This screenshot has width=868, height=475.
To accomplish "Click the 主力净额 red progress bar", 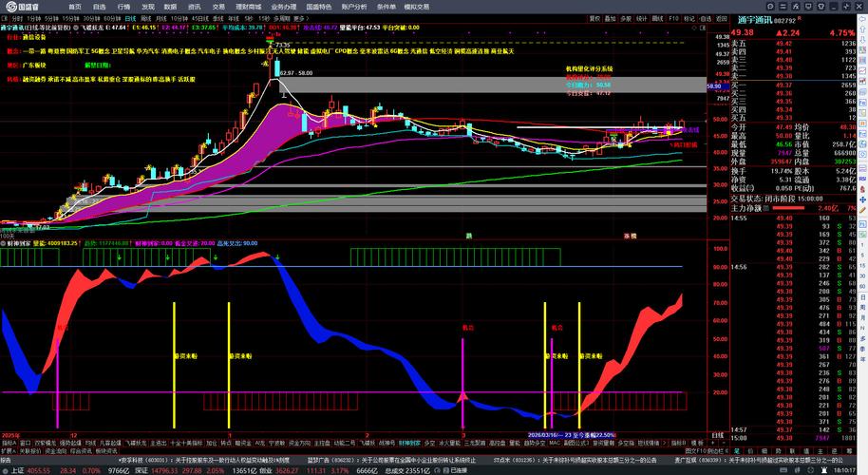I will pyautogui.click(x=788, y=208).
